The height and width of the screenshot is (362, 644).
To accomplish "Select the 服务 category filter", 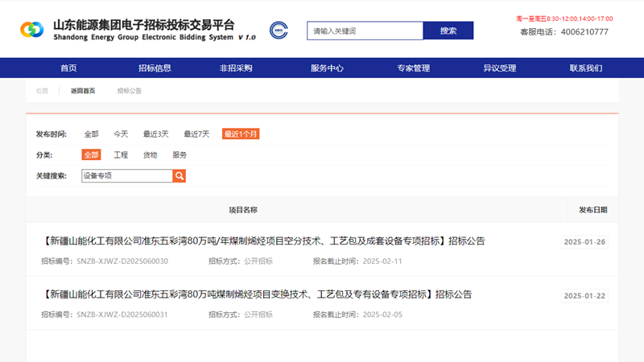I will (x=180, y=154).
